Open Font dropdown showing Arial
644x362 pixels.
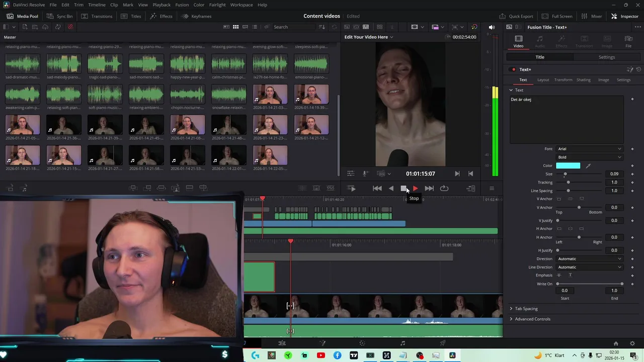click(x=589, y=149)
